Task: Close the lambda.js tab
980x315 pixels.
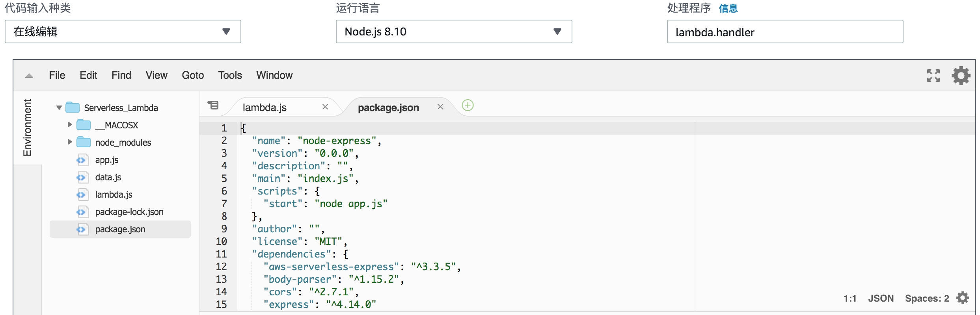Action: [x=325, y=107]
